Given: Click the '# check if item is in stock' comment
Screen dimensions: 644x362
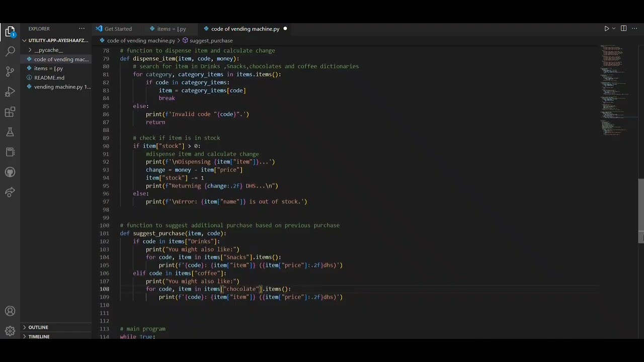Looking at the screenshot, I should click(x=177, y=138).
